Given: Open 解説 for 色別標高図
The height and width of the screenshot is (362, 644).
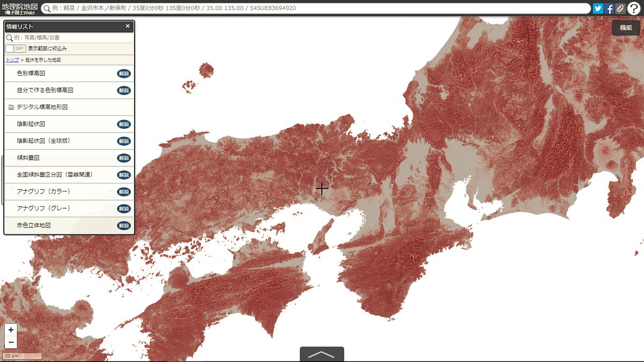Looking at the screenshot, I should pyautogui.click(x=124, y=73).
